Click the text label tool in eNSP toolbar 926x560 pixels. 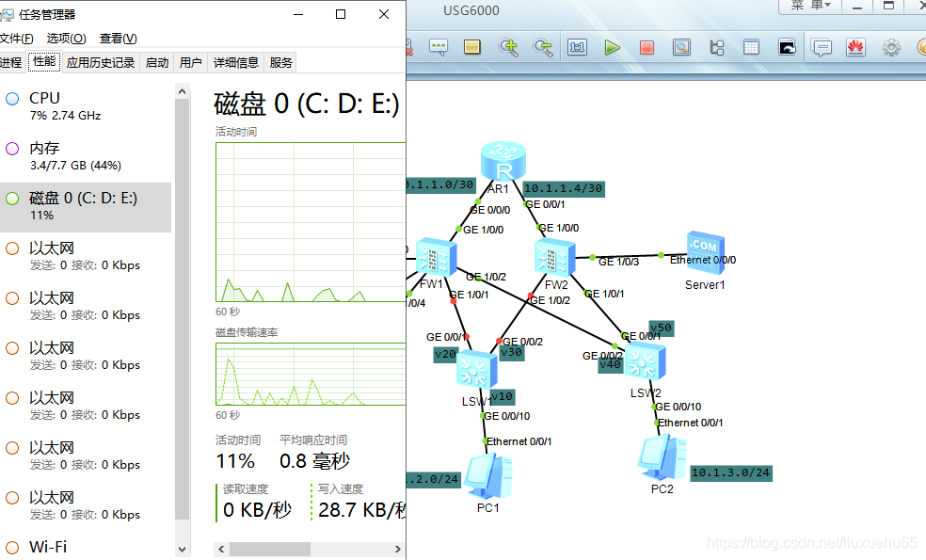(439, 47)
